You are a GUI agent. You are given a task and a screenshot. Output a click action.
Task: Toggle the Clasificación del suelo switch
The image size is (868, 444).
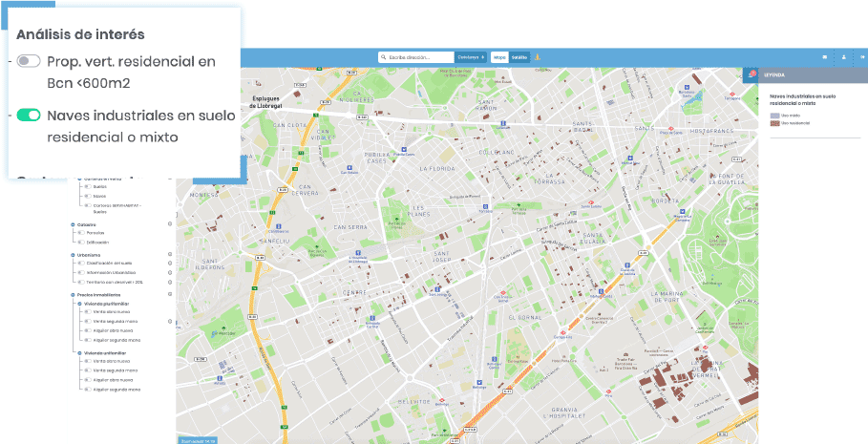tap(81, 264)
